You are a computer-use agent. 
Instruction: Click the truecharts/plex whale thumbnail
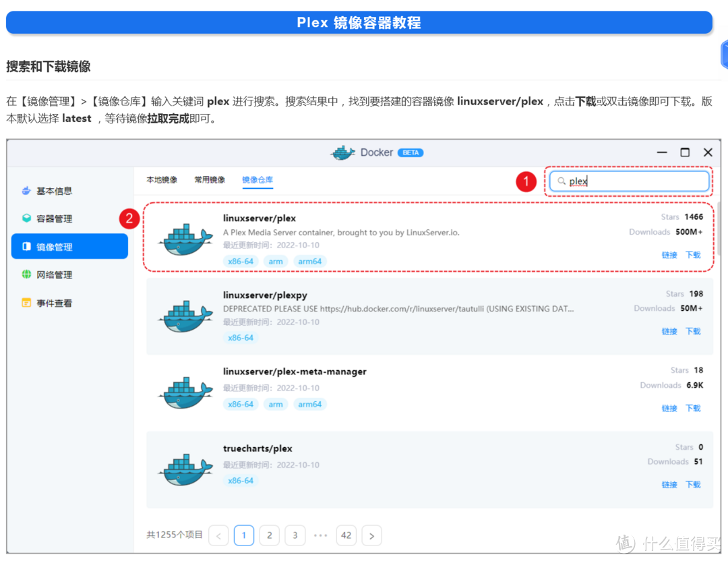point(186,469)
